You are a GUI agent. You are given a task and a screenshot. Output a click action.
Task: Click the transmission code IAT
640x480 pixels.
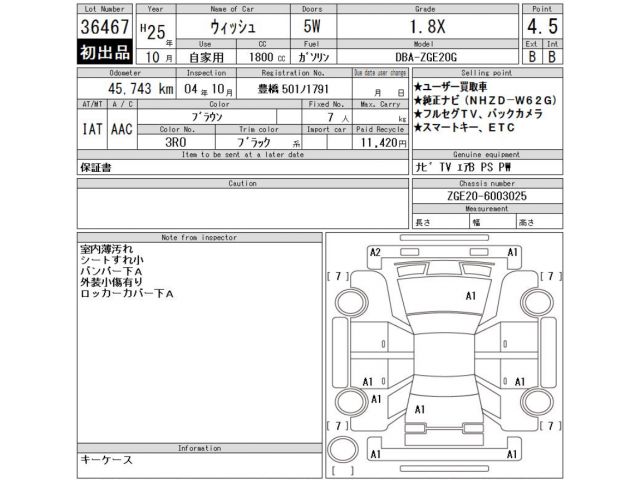(92, 129)
